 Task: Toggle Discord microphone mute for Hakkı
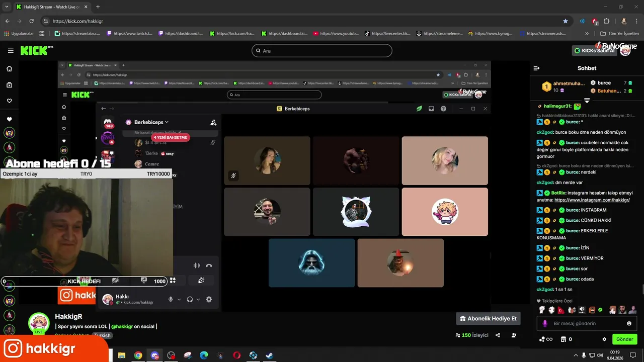(171, 299)
